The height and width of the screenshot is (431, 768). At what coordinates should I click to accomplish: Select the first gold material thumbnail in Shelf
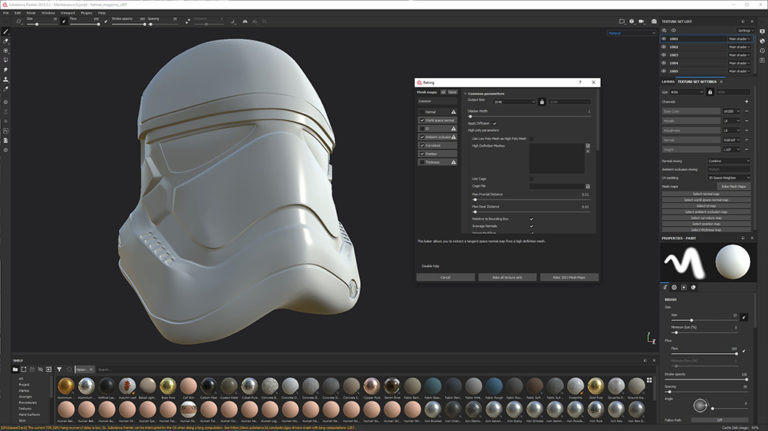[x=66, y=386]
